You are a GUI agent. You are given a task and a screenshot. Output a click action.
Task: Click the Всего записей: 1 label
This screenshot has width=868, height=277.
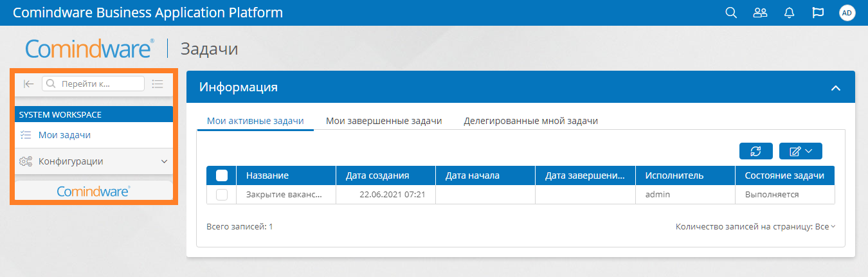coord(240,227)
